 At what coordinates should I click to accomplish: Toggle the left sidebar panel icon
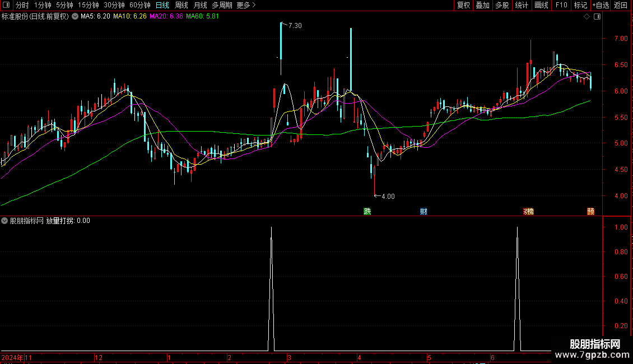tap(6, 5)
